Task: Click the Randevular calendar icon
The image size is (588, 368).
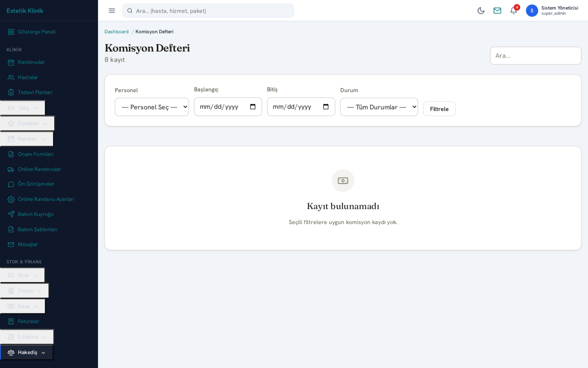Action: [11, 62]
